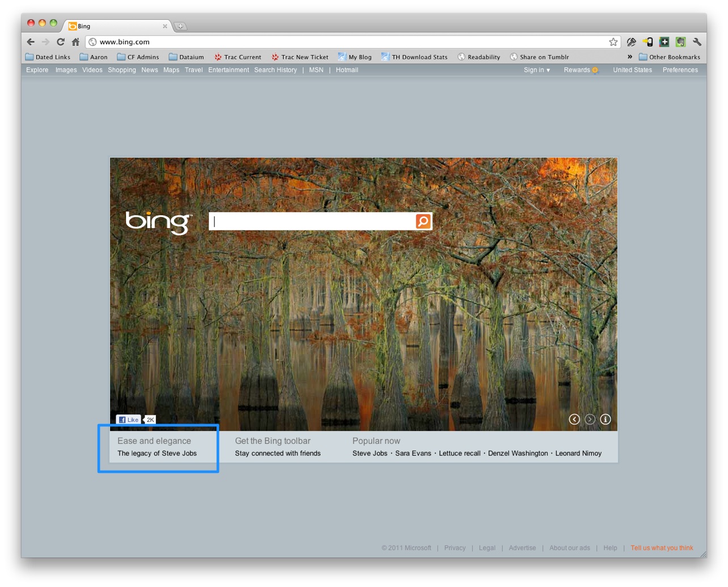Click the pen-shaped extension icon beside the star

coord(632,42)
